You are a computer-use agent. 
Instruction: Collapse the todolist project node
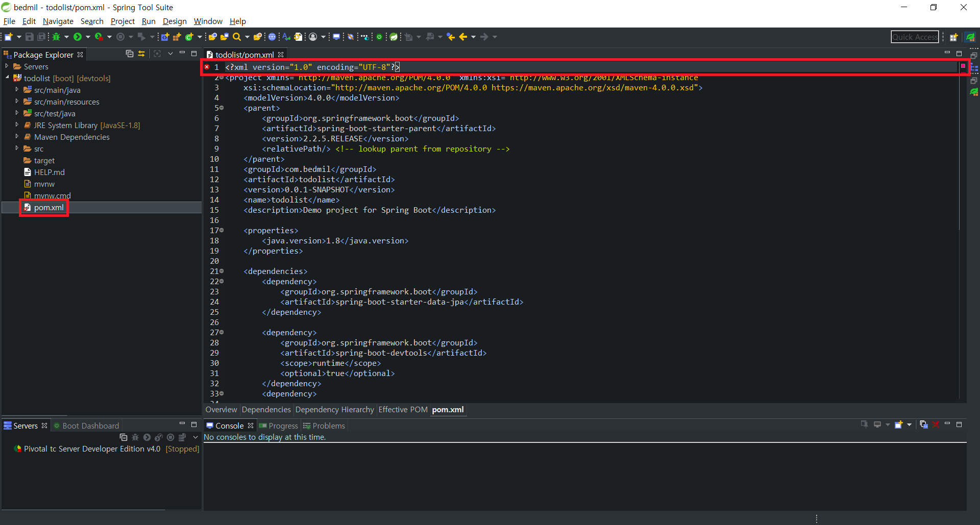click(x=7, y=78)
